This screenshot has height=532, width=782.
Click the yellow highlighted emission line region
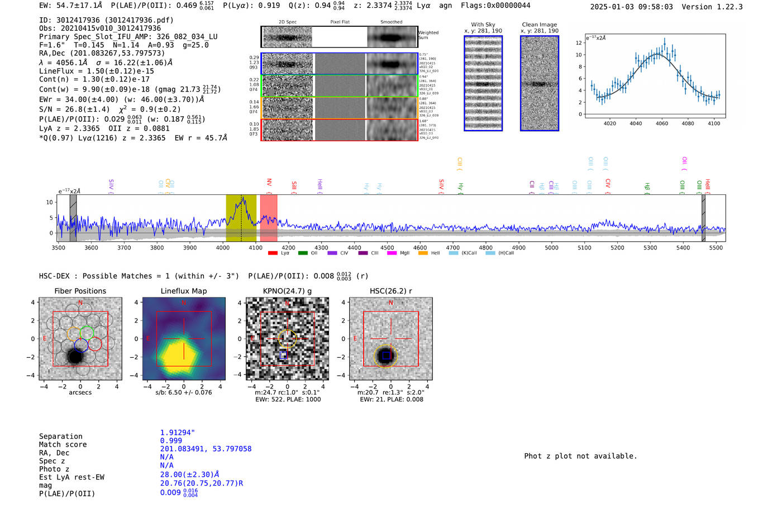[x=241, y=218]
